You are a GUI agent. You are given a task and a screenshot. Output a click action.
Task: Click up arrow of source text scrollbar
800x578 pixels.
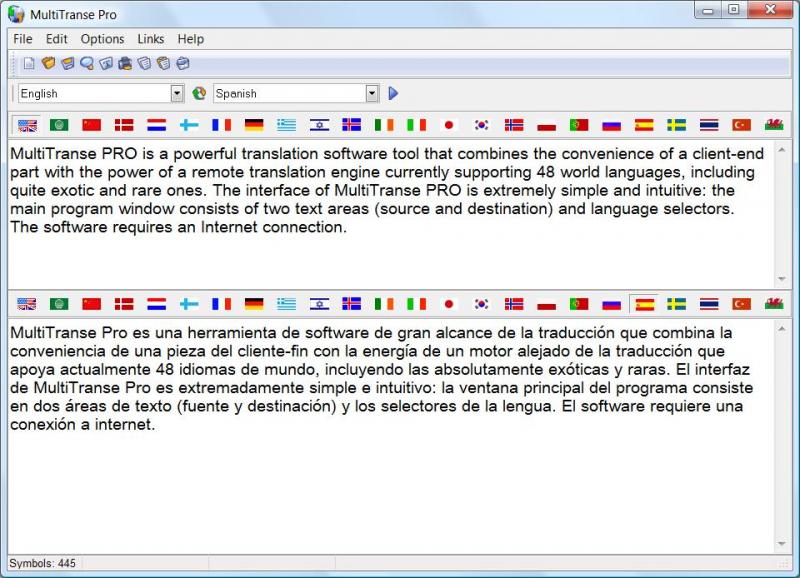(782, 149)
